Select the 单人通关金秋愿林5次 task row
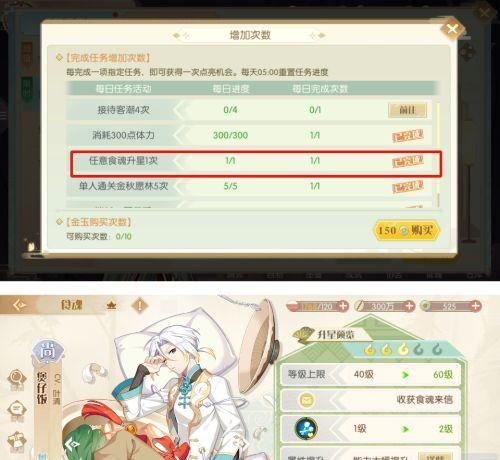Screen dimensions: 500x460 tap(248, 186)
